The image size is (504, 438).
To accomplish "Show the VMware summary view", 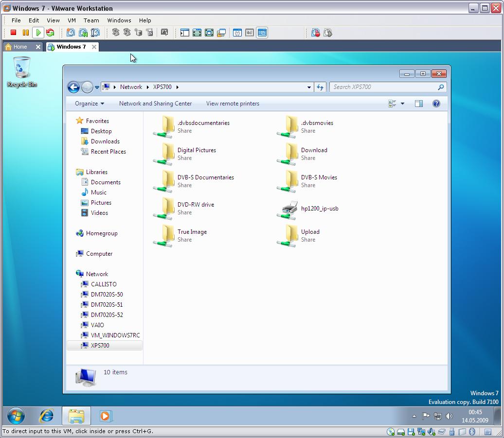I will click(x=237, y=33).
